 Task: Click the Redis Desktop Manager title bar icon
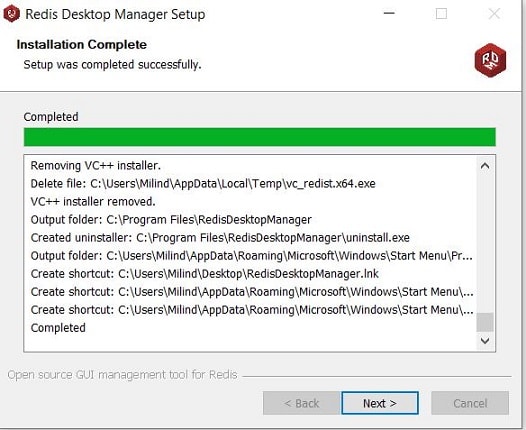point(11,14)
